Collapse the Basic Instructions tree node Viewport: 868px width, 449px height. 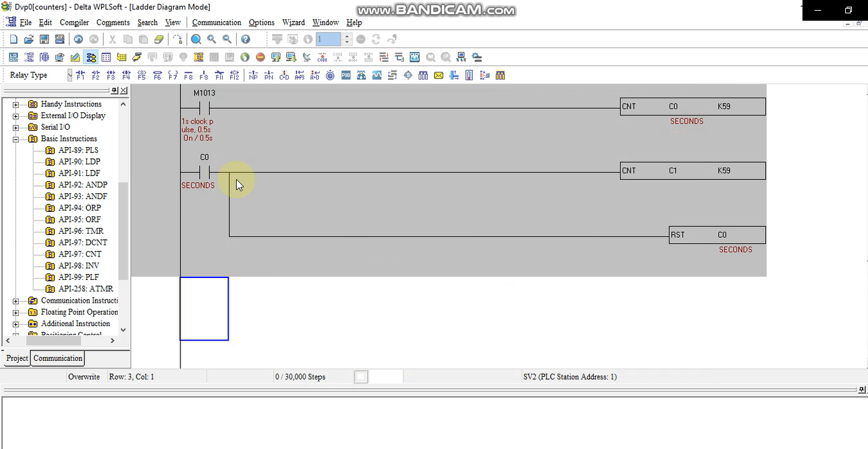(15, 138)
